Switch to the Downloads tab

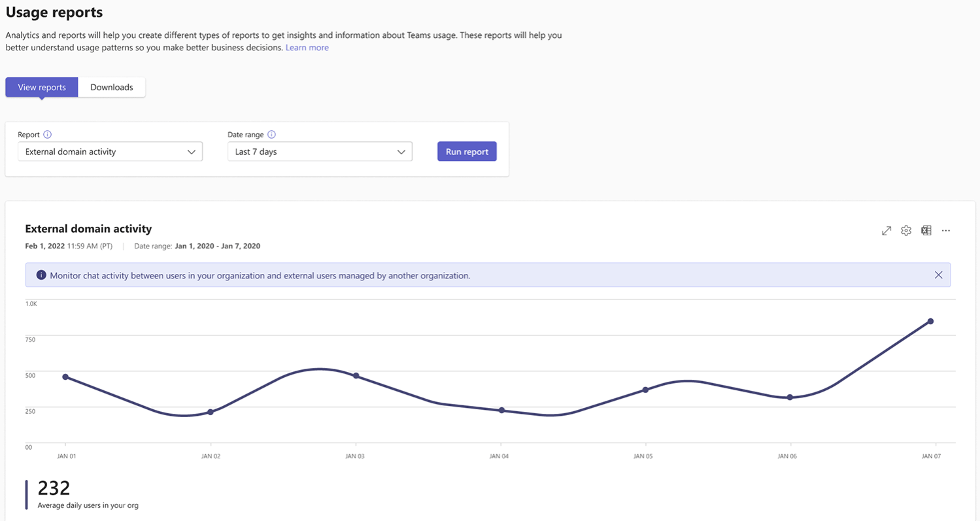(111, 86)
